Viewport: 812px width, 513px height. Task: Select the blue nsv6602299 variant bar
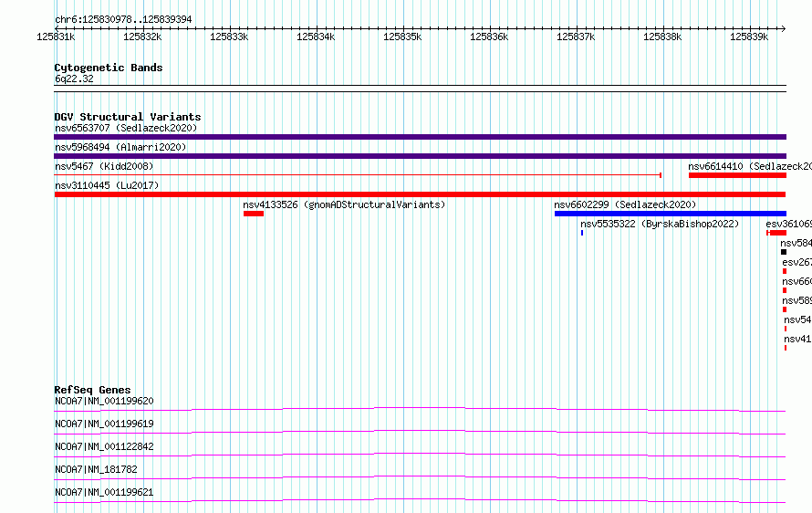[x=671, y=214]
